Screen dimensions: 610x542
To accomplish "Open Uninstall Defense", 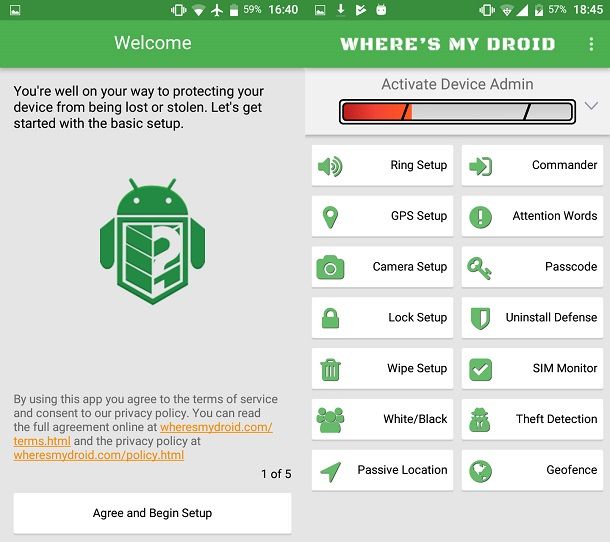I will click(532, 317).
